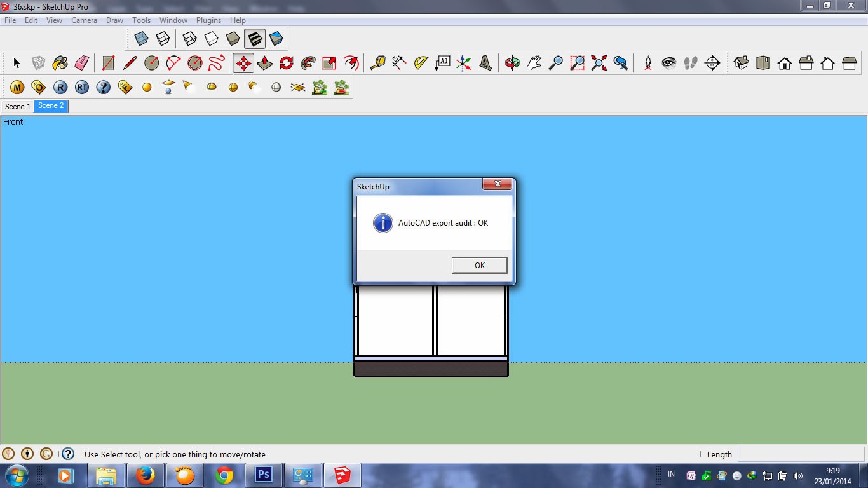Switch to Iso standard view
This screenshot has width=868, height=488.
pyautogui.click(x=741, y=63)
